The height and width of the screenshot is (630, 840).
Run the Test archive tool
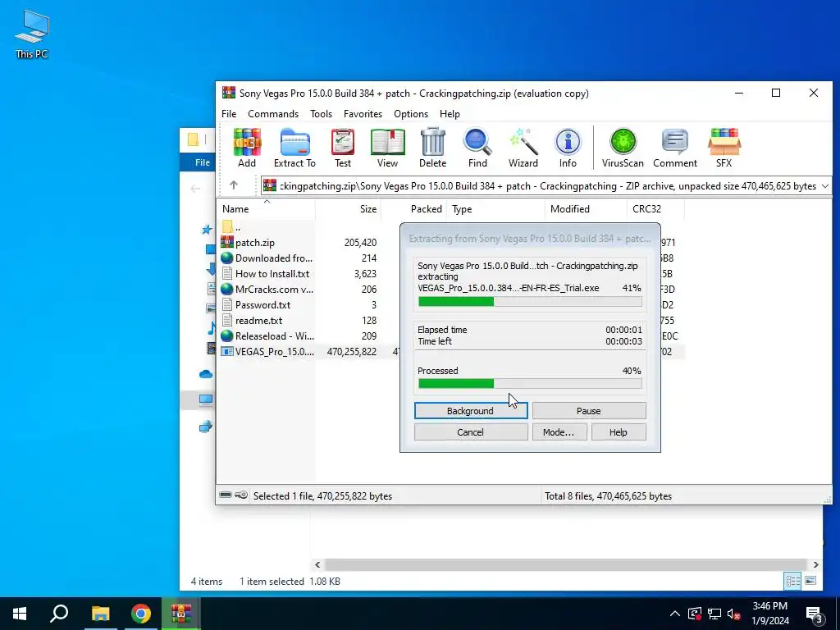click(343, 148)
